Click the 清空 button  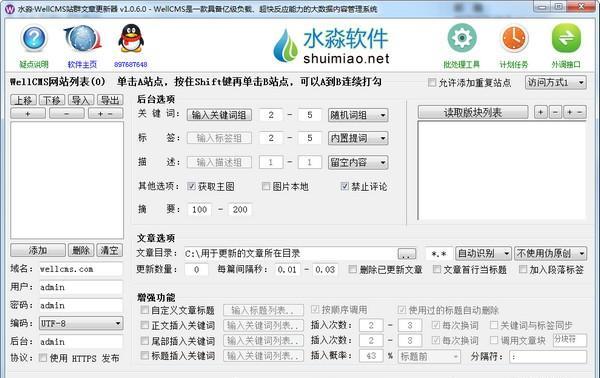tap(109, 251)
